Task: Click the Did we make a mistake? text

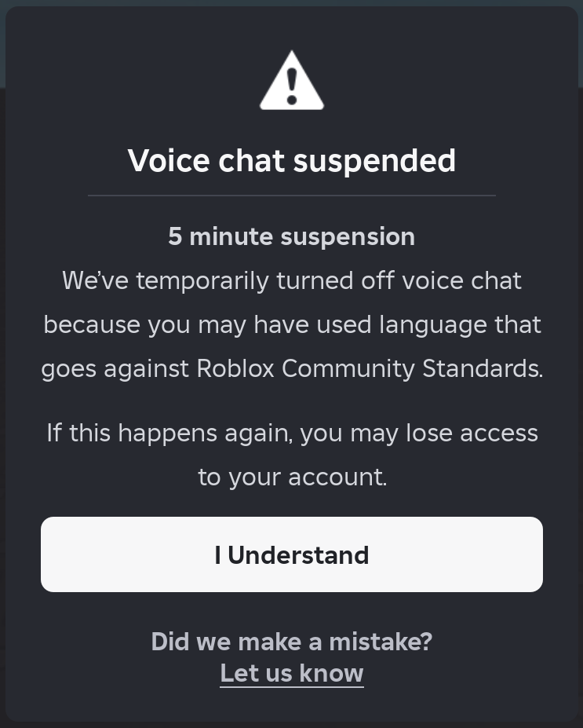Action: [292, 642]
